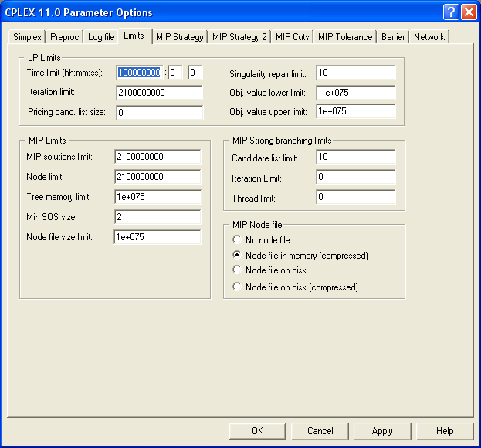Select the Limits tab
The height and width of the screenshot is (448, 481).
tap(134, 36)
